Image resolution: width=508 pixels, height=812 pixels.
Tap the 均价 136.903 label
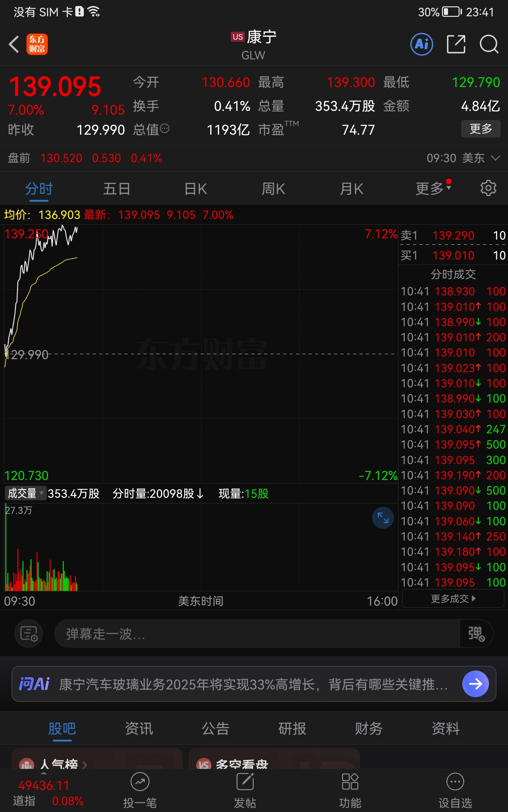click(42, 215)
